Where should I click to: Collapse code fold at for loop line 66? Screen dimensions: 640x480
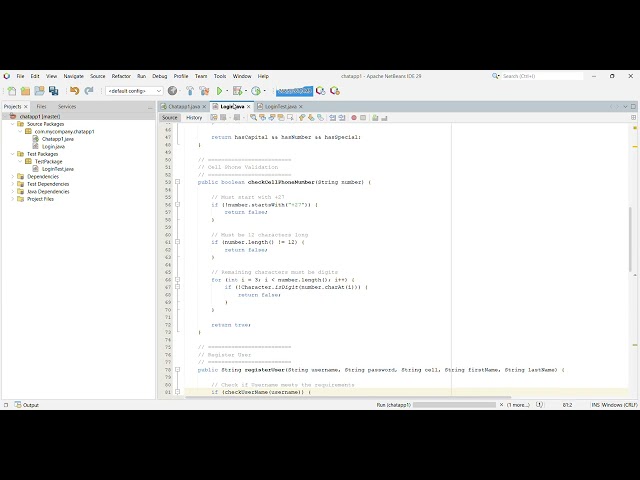click(178, 280)
